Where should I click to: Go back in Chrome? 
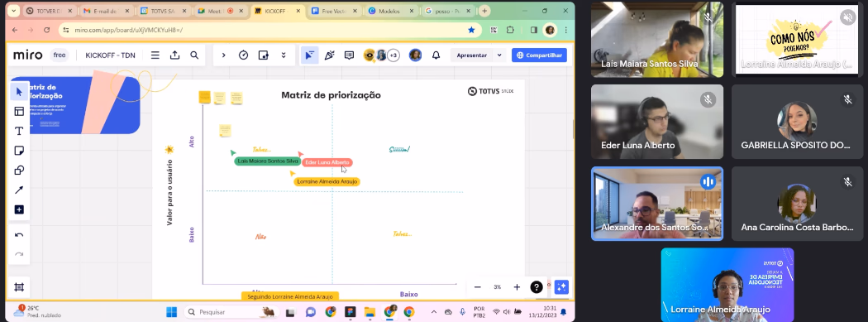(15, 30)
